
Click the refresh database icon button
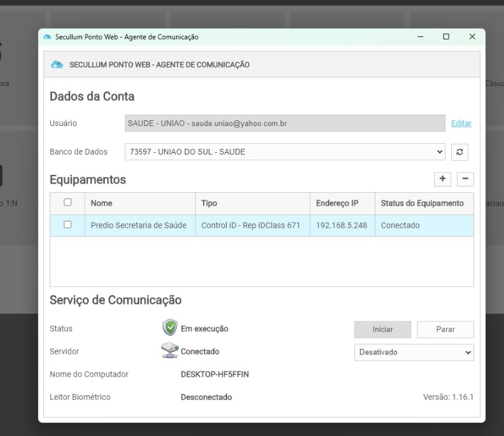click(x=459, y=152)
